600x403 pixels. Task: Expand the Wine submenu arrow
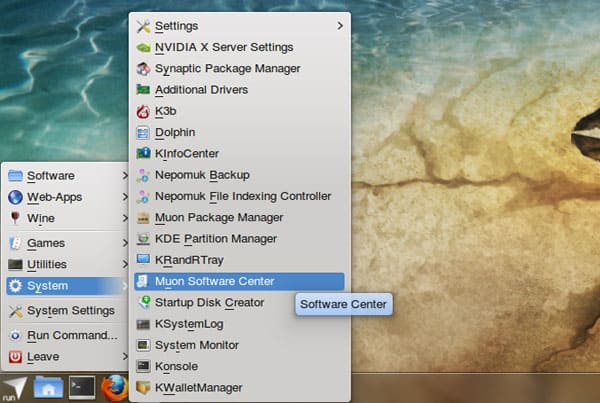(125, 218)
